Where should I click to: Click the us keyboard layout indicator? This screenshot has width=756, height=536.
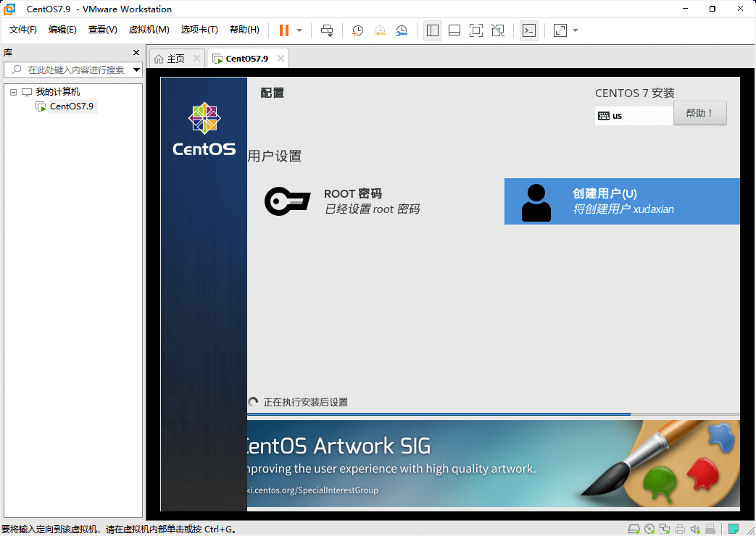[x=634, y=116]
